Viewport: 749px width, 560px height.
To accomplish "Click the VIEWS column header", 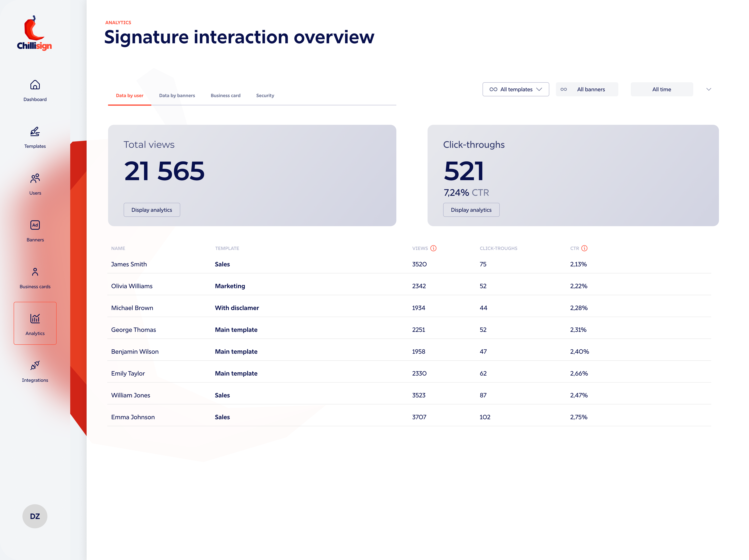I will [420, 248].
